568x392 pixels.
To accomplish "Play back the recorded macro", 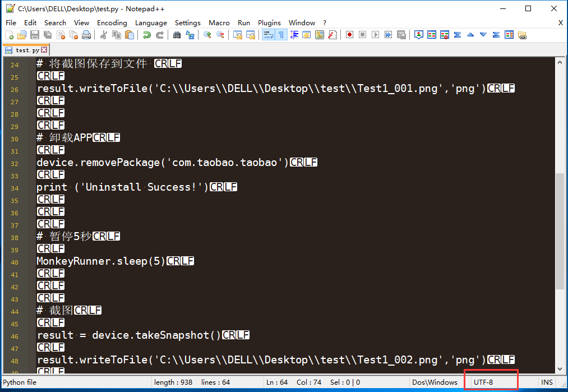I will pyautogui.click(x=375, y=35).
